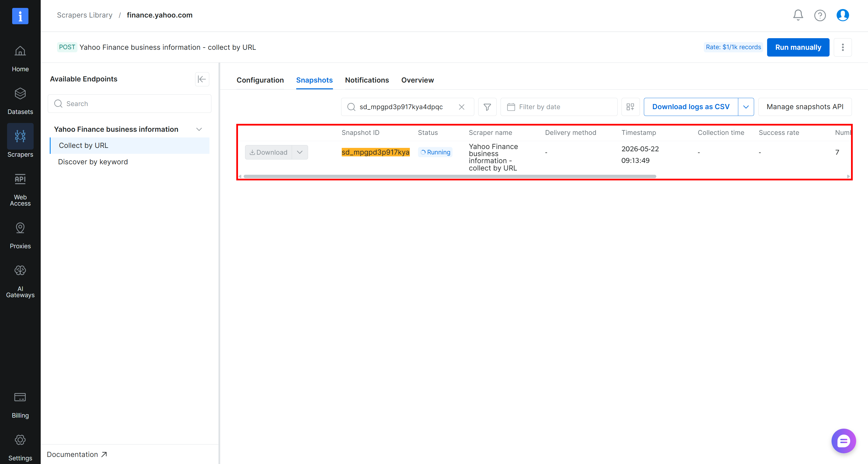868x464 pixels.
Task: Open Settings in sidebar
Action: (x=20, y=448)
